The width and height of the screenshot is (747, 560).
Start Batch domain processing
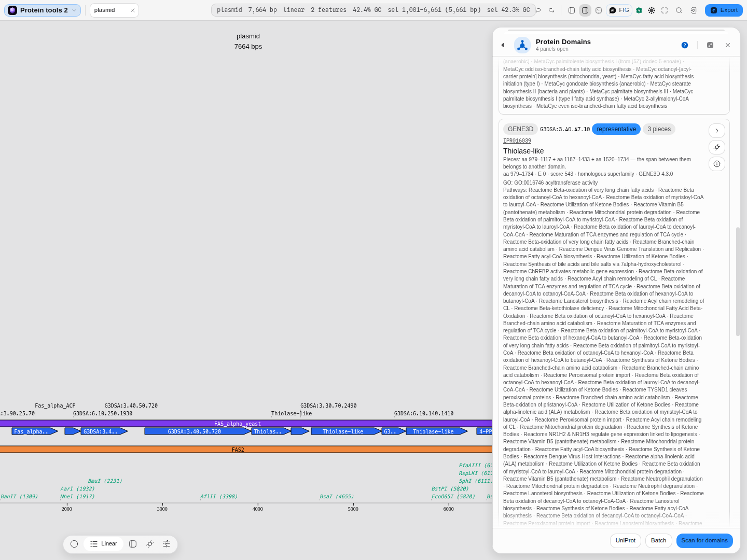[x=659, y=541]
